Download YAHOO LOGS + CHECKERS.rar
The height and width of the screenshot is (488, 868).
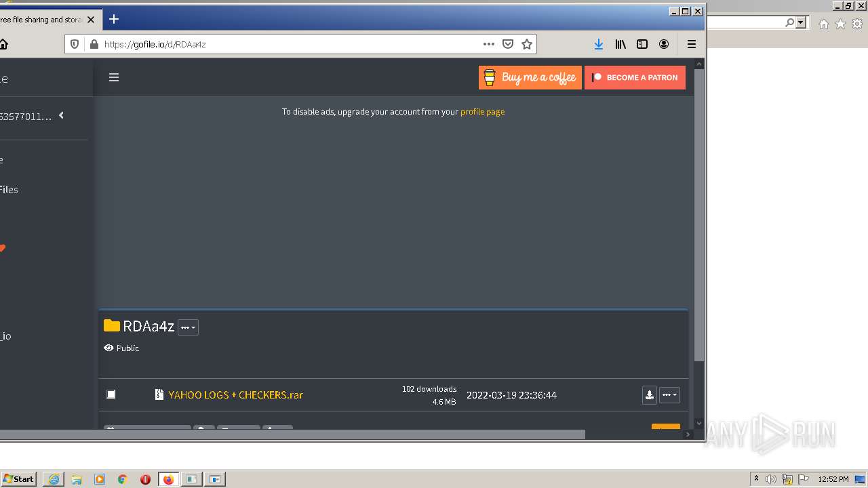650,395
